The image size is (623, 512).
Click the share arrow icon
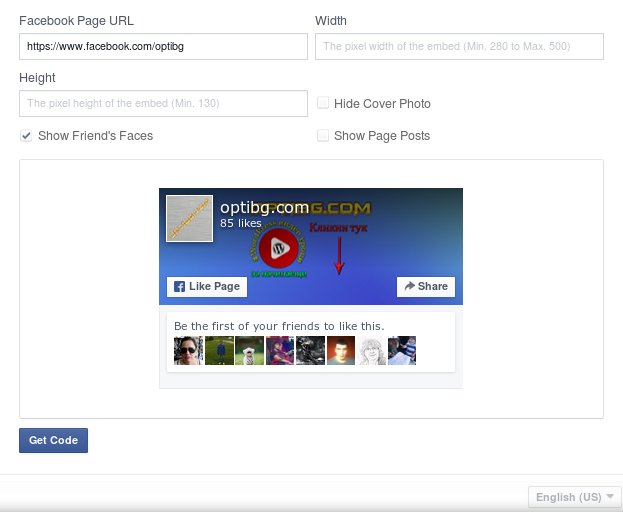[410, 286]
